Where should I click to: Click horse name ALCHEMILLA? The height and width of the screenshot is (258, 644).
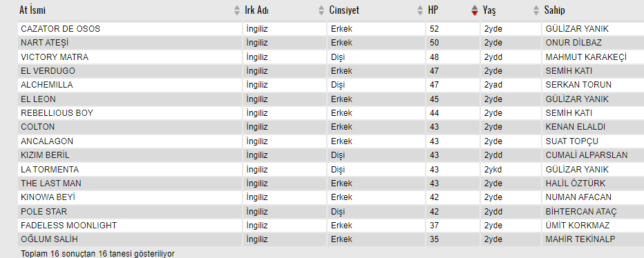point(47,85)
